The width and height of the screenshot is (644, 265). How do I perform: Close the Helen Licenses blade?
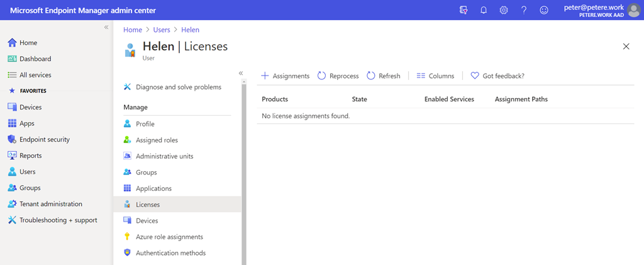(626, 47)
